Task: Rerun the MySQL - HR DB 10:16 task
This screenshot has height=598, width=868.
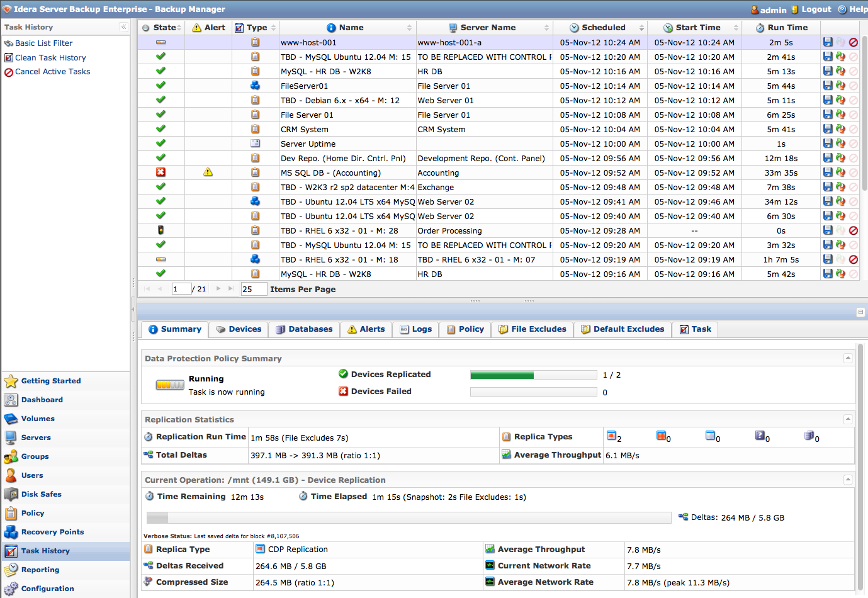Action: (840, 71)
